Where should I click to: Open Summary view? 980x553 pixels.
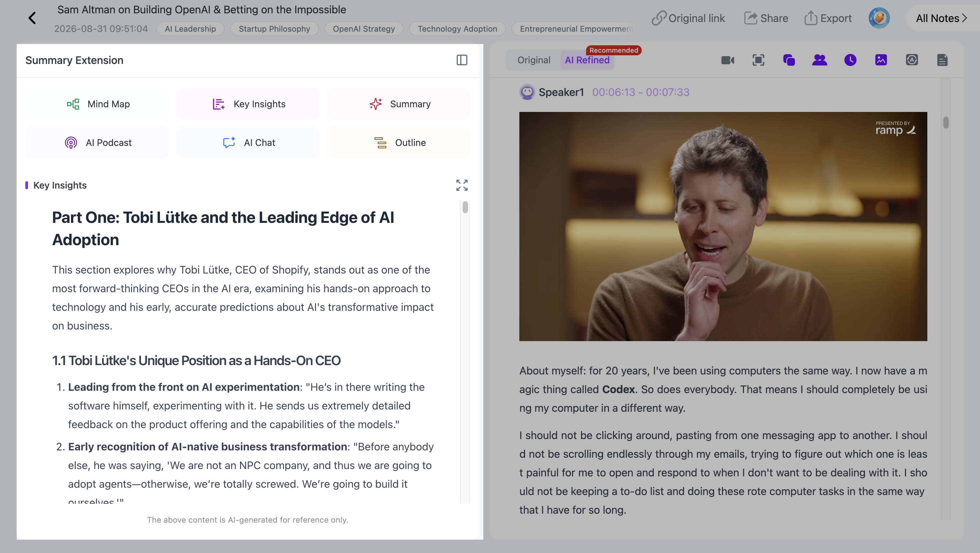point(398,104)
